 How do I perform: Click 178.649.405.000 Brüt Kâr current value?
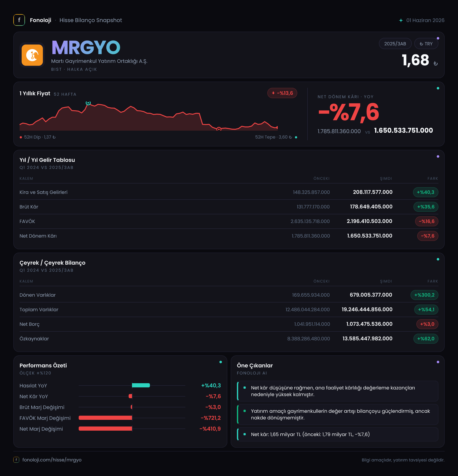[x=371, y=207]
